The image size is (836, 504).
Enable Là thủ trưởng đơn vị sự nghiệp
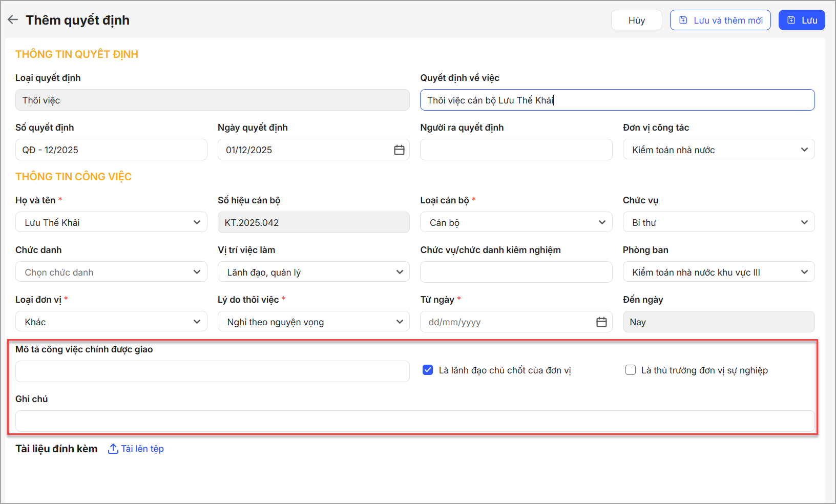(x=631, y=370)
